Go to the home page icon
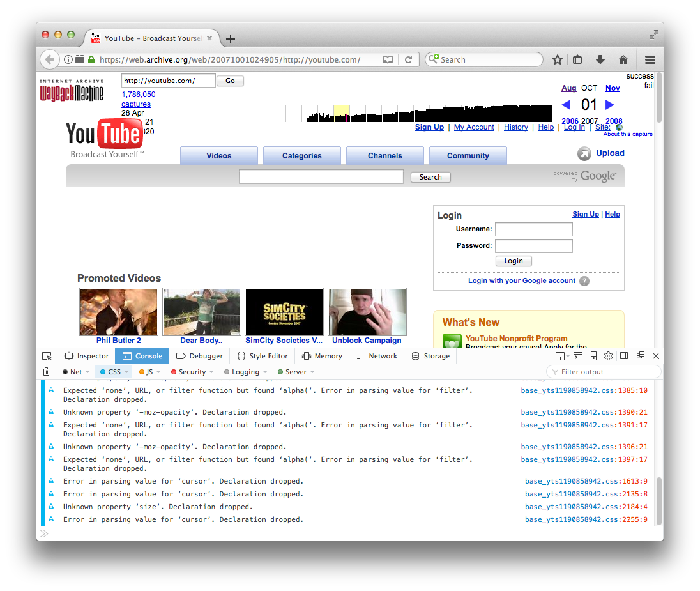Image resolution: width=700 pixels, height=591 pixels. (623, 59)
